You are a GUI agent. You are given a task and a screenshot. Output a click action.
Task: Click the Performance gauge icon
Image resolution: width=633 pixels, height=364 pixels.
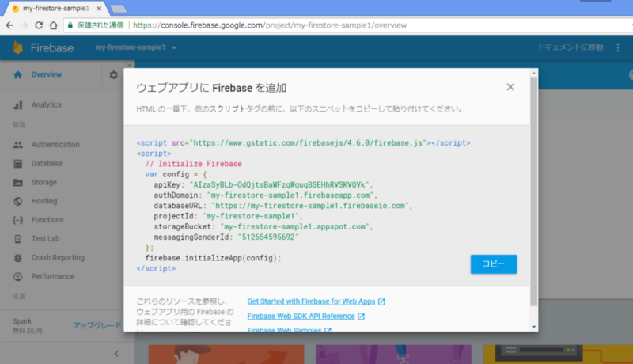17,276
